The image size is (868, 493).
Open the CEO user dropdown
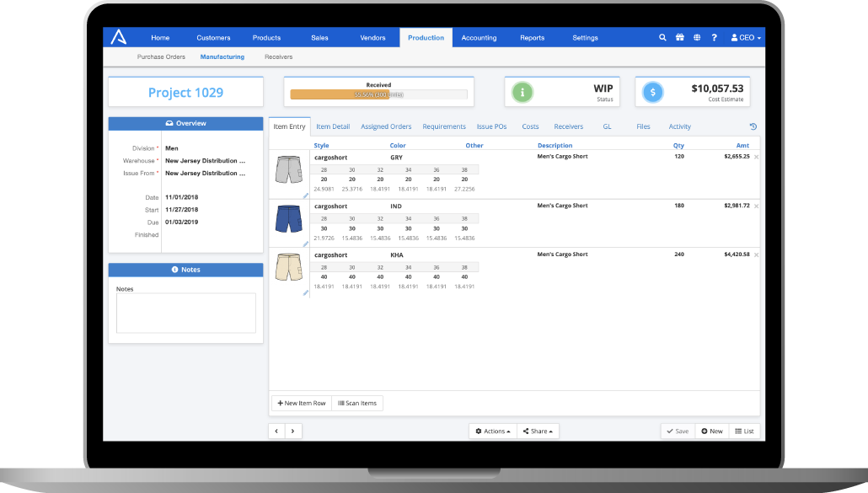[745, 37]
